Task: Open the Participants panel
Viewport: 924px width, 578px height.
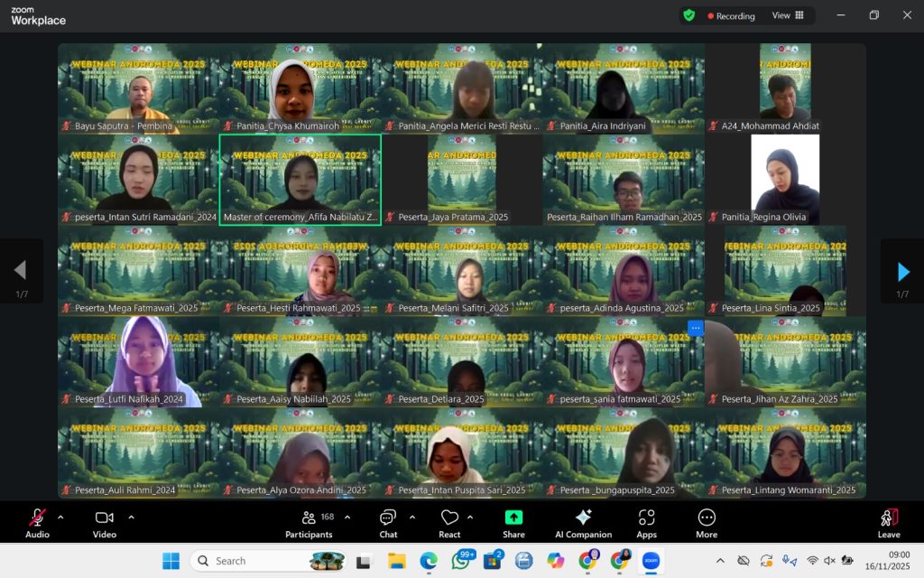Action: (x=309, y=522)
